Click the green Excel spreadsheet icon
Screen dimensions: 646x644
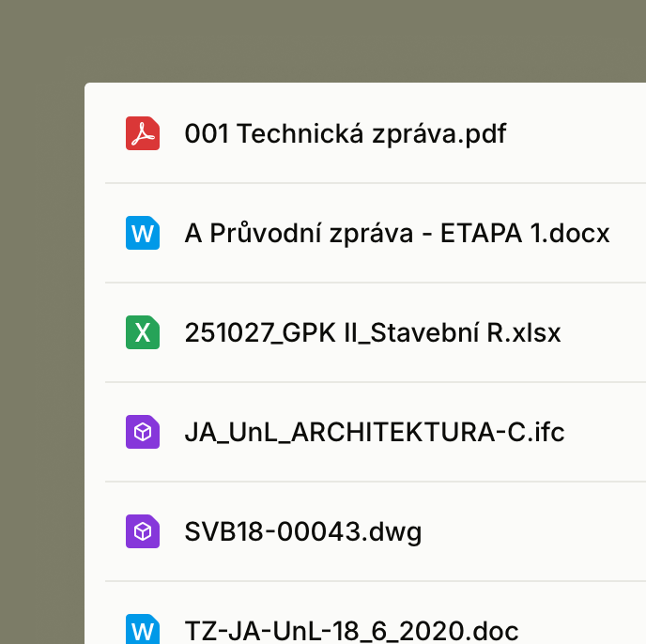pyautogui.click(x=143, y=332)
